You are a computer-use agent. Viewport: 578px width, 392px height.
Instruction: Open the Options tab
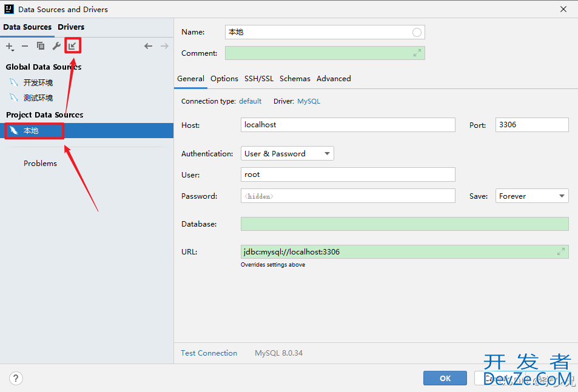[224, 79]
